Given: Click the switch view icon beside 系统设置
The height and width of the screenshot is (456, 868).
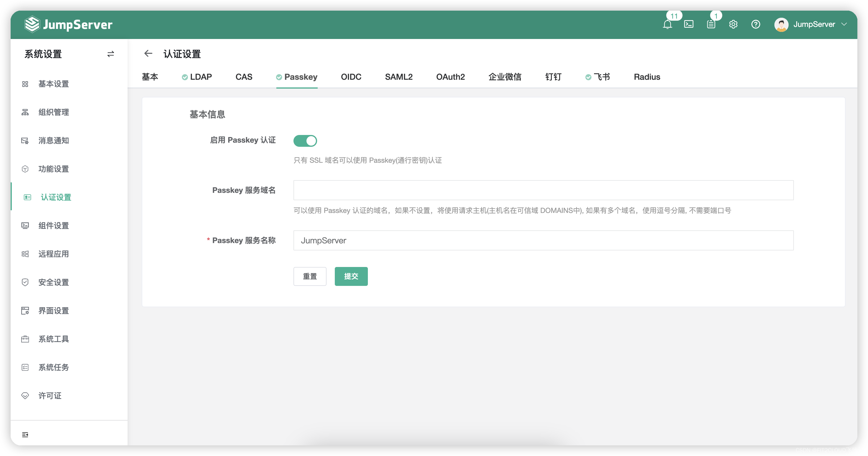Looking at the screenshot, I should (110, 54).
